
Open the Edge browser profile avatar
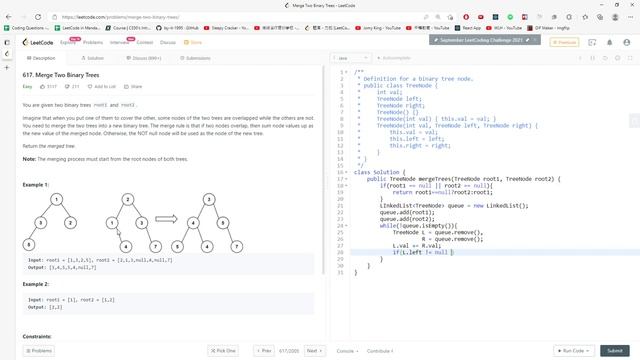point(615,17)
